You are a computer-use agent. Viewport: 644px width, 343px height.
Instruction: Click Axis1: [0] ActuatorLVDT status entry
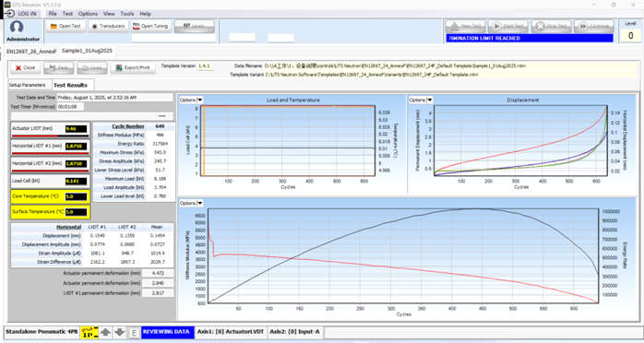(x=231, y=332)
